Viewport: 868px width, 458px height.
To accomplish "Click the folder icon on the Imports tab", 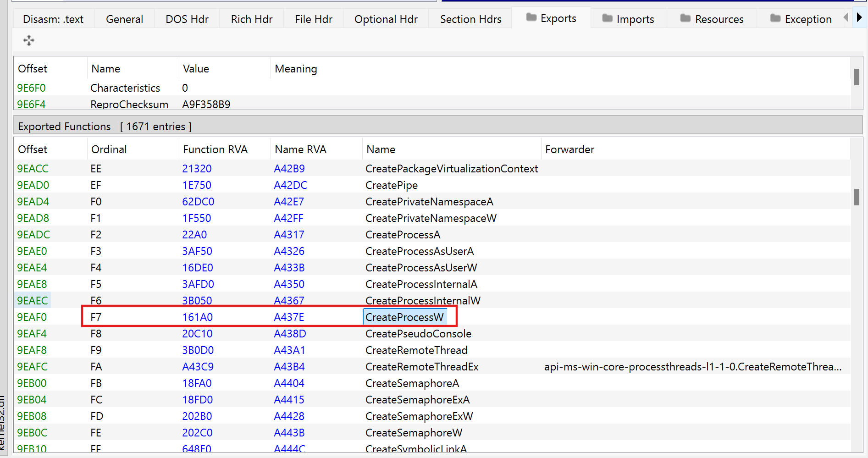I will pyautogui.click(x=607, y=18).
